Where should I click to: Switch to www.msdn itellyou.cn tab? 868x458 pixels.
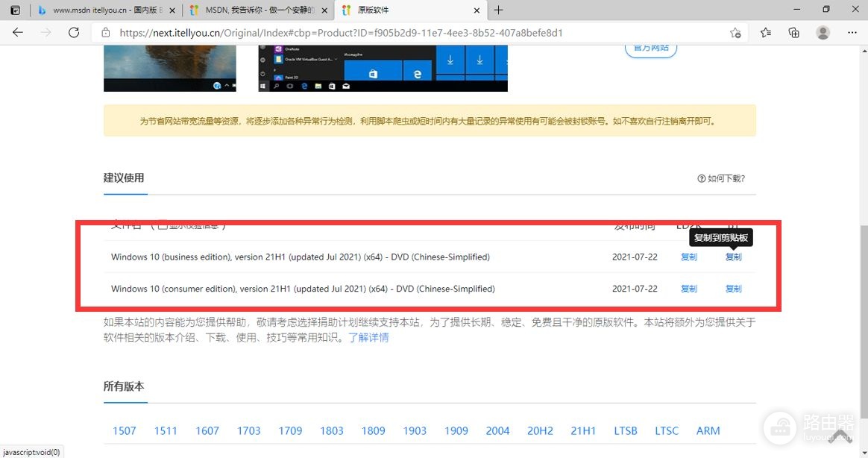107,10
